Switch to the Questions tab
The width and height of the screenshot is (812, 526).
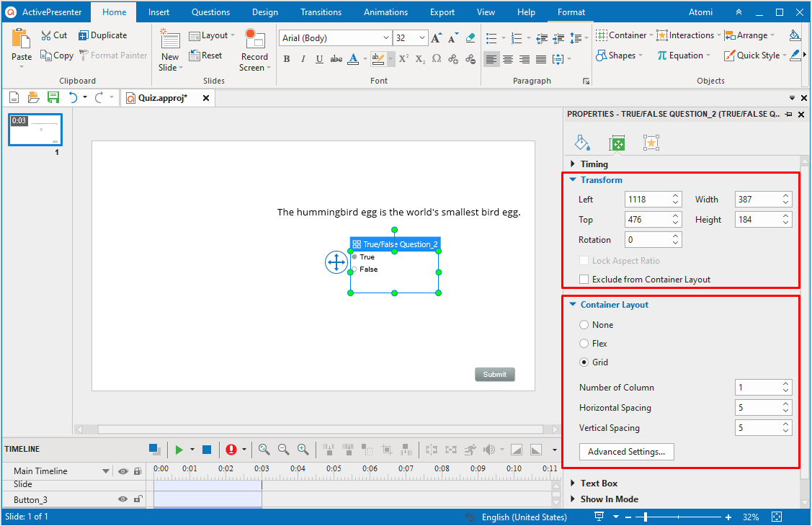pos(210,12)
